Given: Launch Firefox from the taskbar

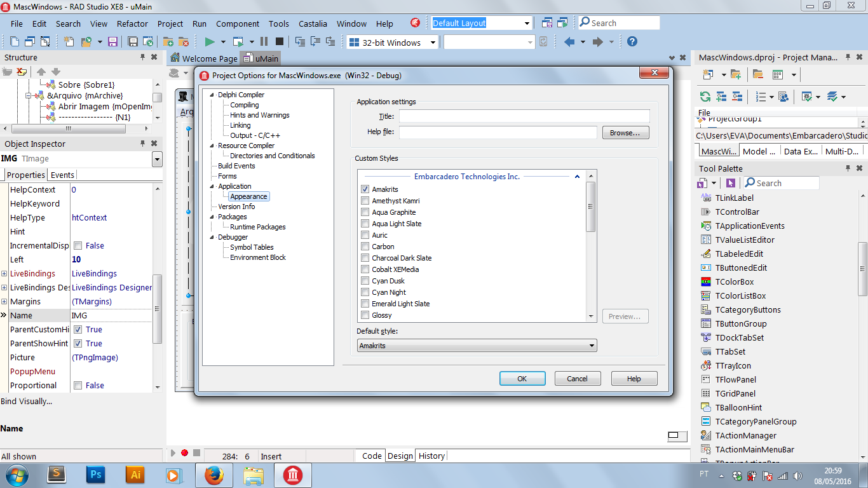Looking at the screenshot, I should tap(214, 475).
